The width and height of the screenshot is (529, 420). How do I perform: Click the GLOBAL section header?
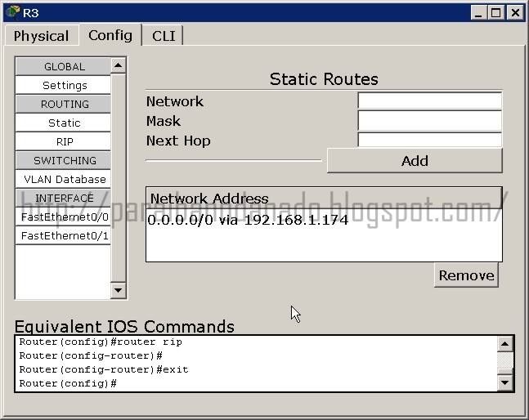click(63, 66)
